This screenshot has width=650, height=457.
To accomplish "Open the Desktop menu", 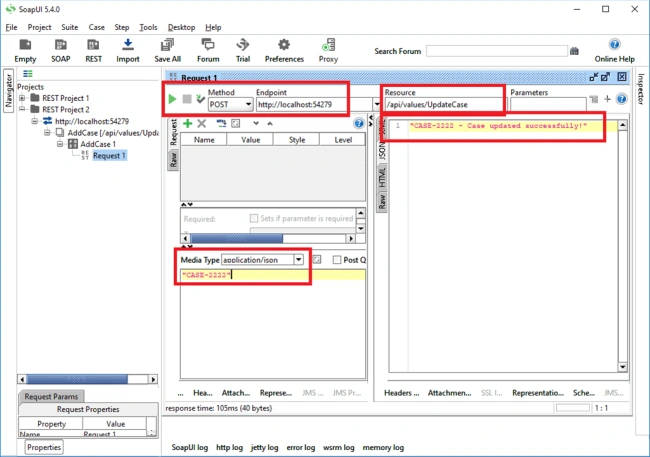I will [x=181, y=27].
